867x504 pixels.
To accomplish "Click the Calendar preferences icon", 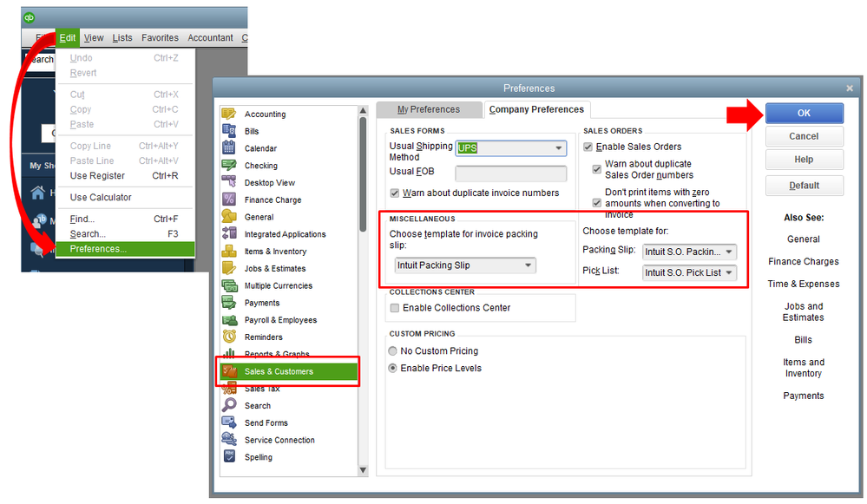I will tap(229, 148).
